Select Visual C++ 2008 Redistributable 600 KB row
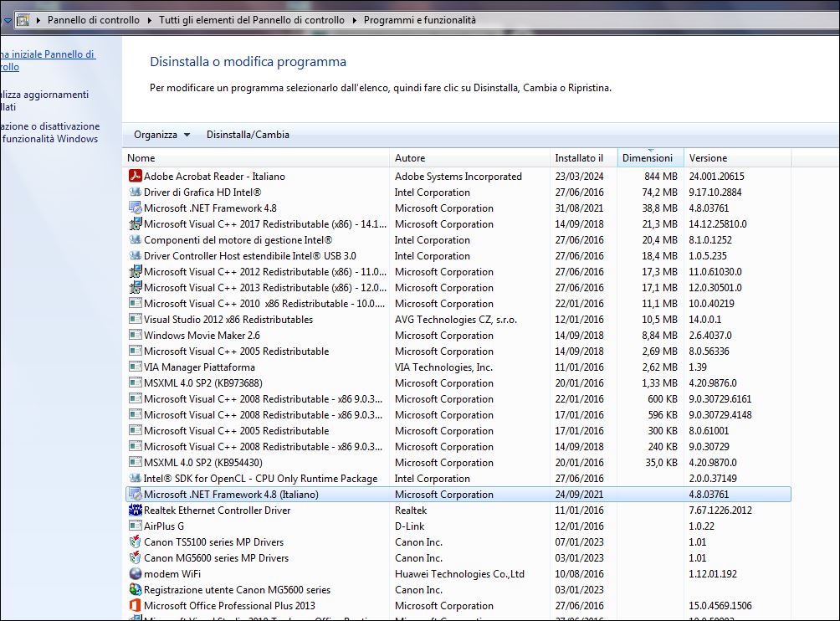 pyautogui.click(x=458, y=398)
